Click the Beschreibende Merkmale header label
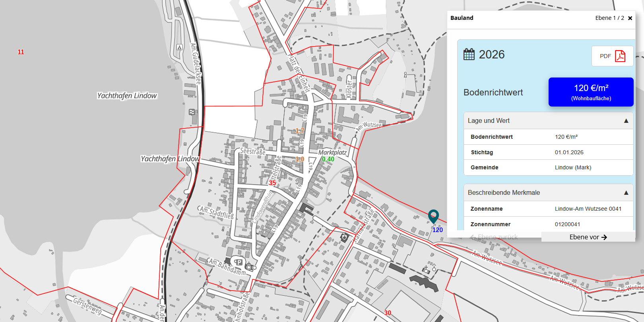Viewport: 644px width, 322px height. tap(504, 193)
